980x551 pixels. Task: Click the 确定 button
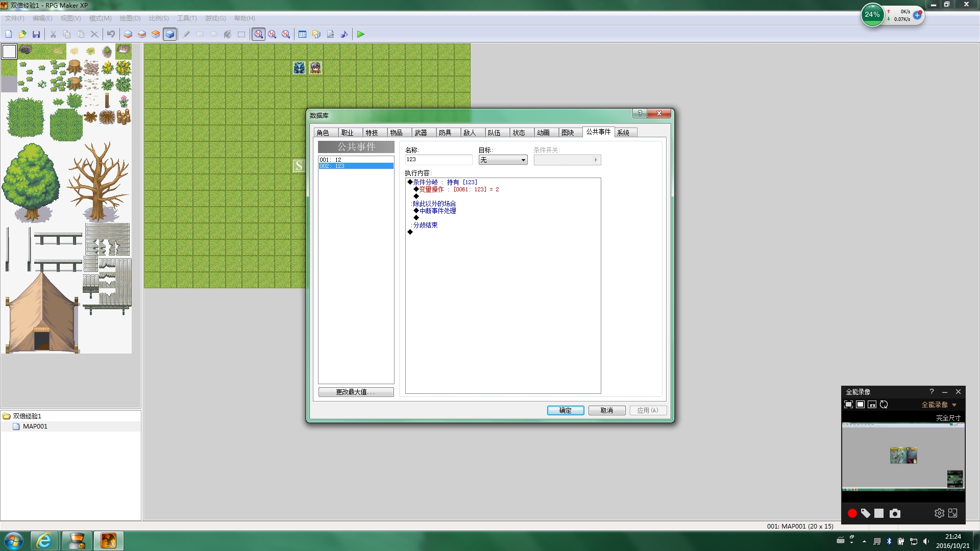(x=566, y=411)
